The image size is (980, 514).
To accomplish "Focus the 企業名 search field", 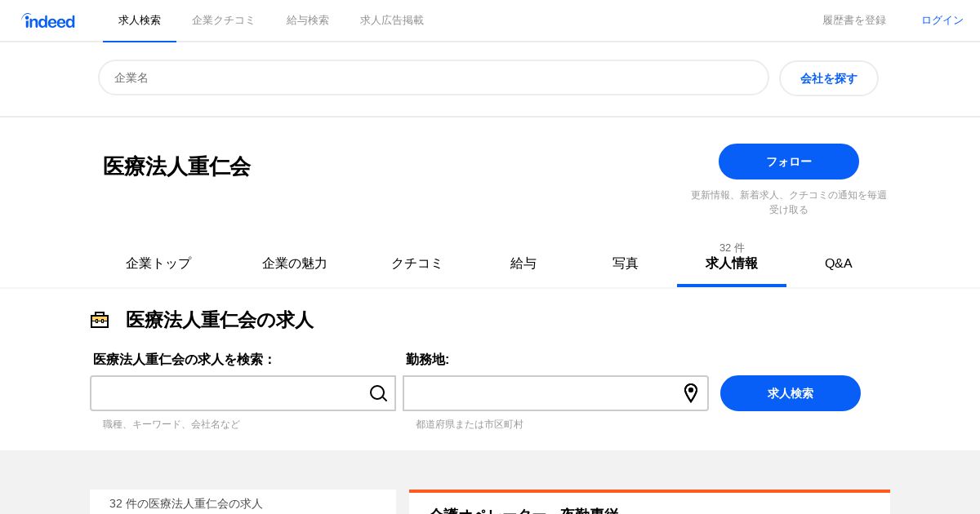I will [434, 78].
